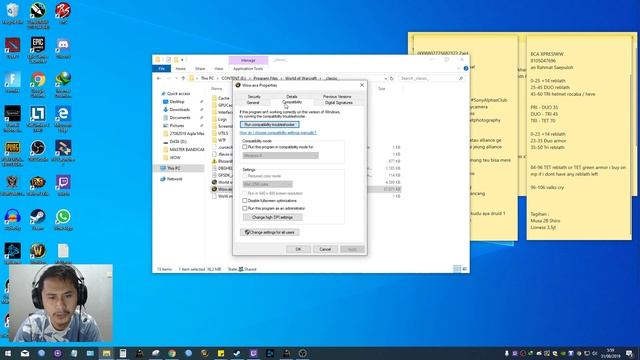Open the Recycle Bin desktop icon
640x360 pixels.
pos(12,14)
